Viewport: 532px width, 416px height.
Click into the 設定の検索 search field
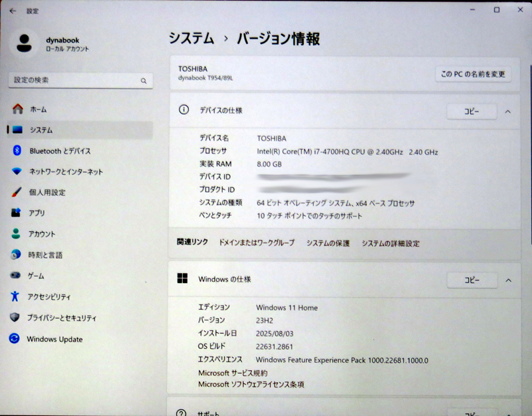(80, 80)
